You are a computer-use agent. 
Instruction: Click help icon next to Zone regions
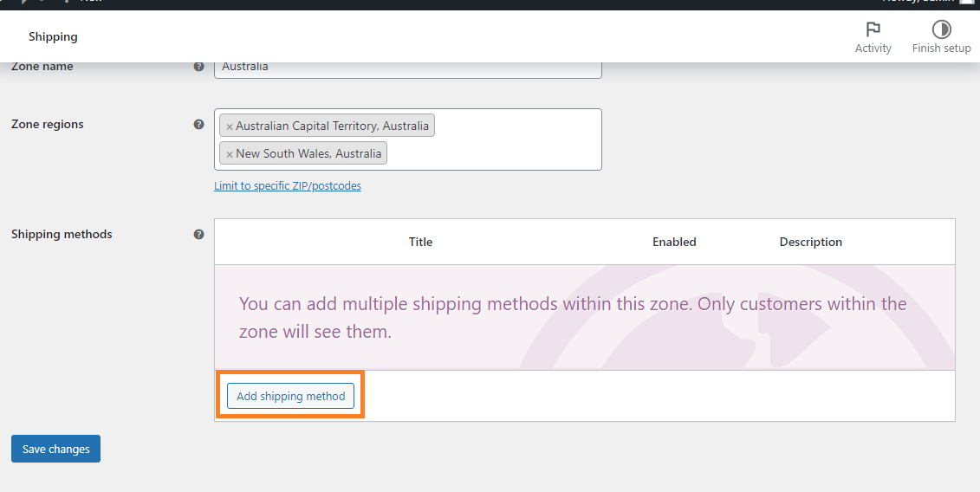pyautogui.click(x=198, y=124)
